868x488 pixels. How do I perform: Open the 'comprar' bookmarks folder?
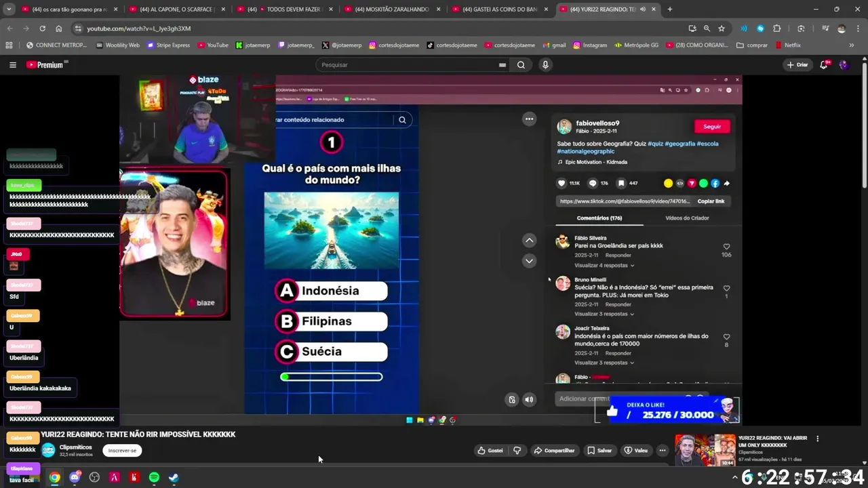[752, 45]
